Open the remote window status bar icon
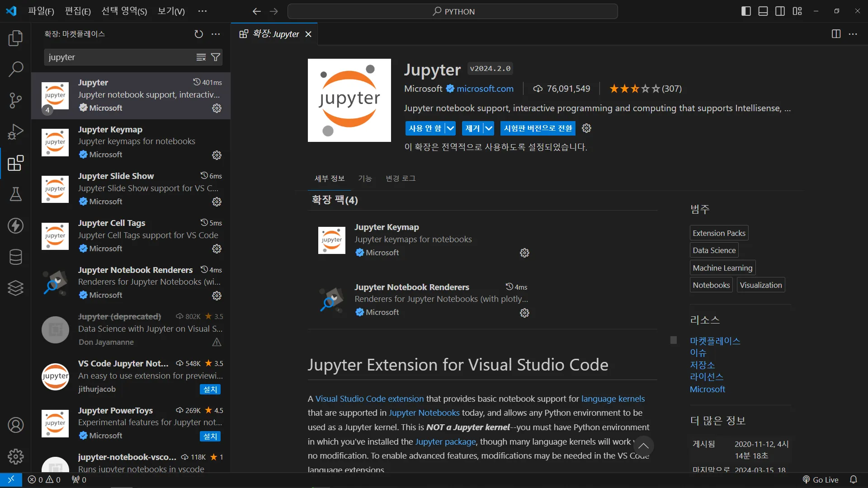The height and width of the screenshot is (488, 868). click(11, 479)
